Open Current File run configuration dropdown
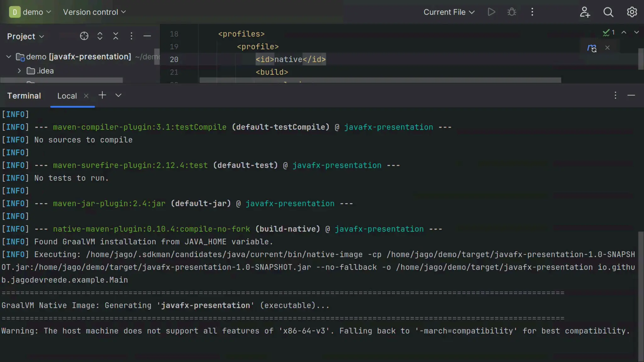Viewport: 644px width, 362px height. [449, 12]
